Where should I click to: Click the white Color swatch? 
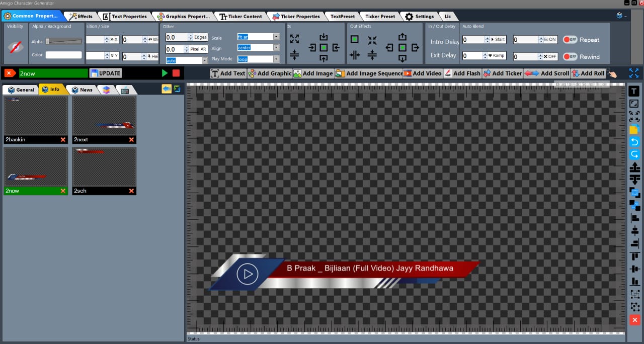pos(64,55)
